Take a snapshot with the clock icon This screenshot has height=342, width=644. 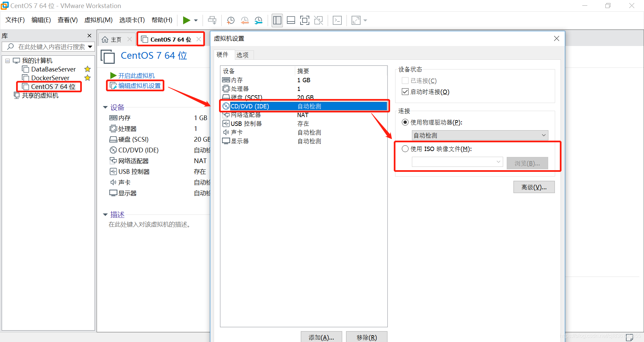pyautogui.click(x=230, y=20)
